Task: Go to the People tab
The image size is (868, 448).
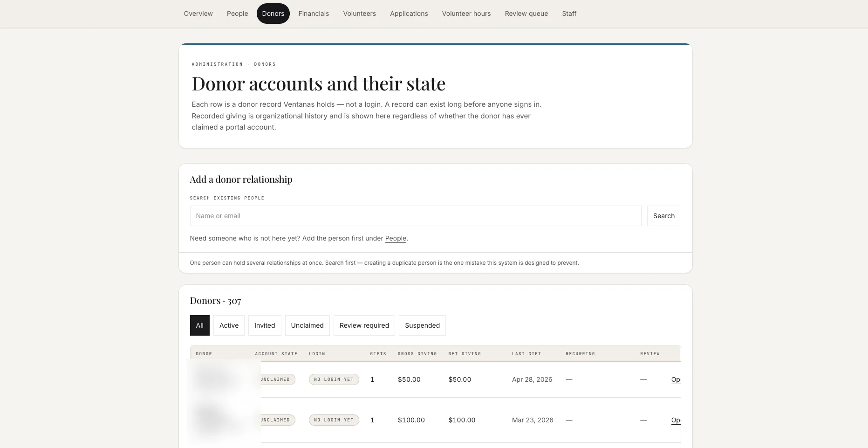Action: tap(237, 14)
